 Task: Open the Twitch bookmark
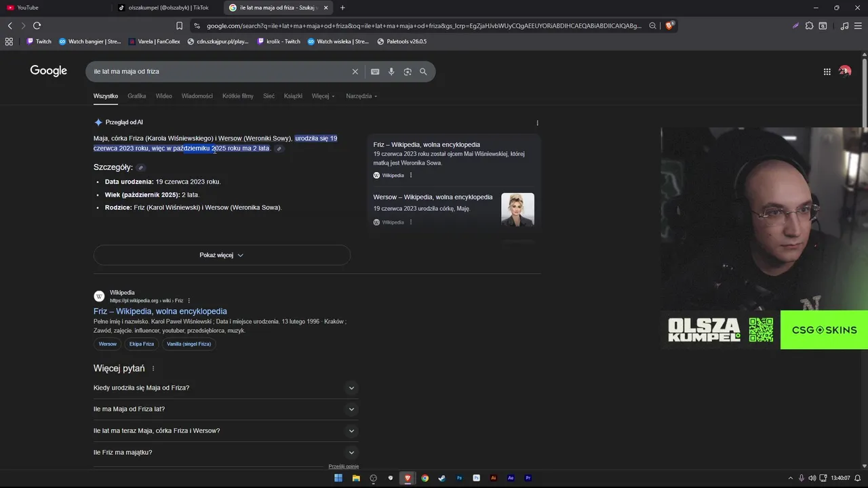coord(39,41)
